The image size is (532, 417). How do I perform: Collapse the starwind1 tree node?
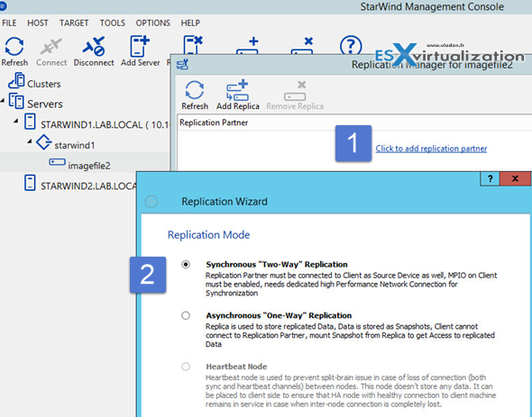point(30,141)
